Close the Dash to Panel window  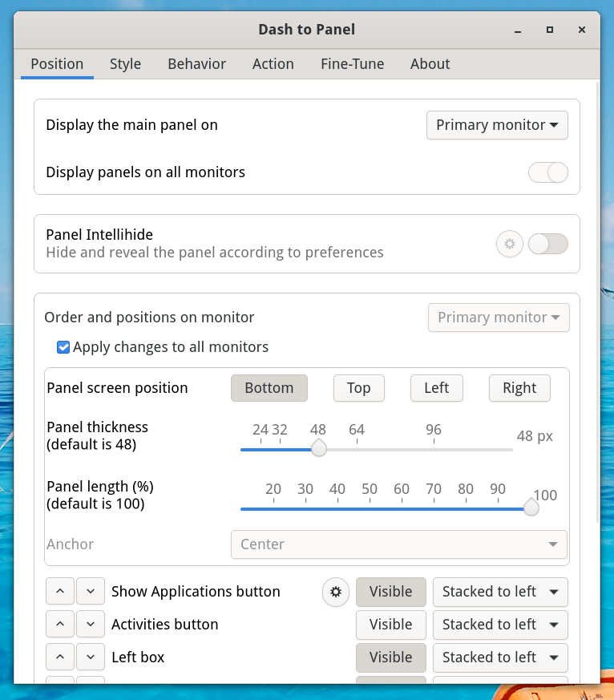[582, 30]
